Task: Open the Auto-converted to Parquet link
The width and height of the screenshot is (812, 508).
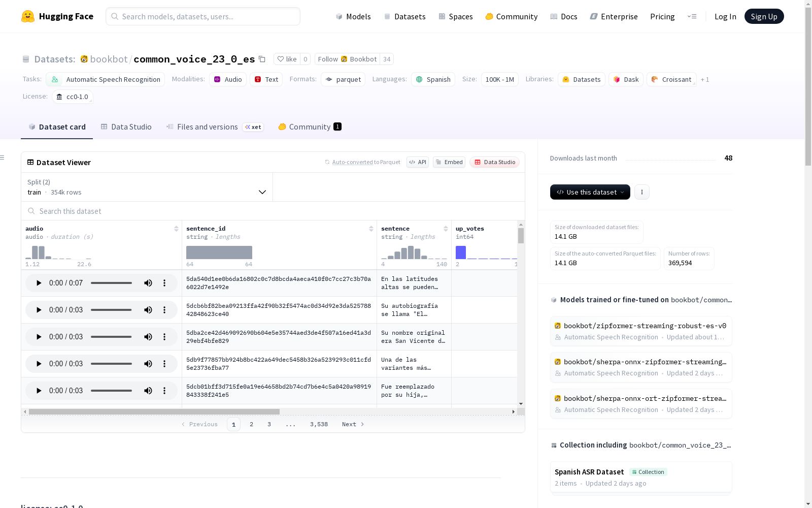Action: (x=362, y=162)
